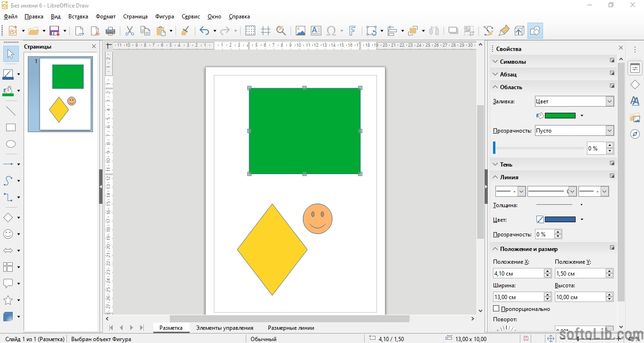Select the Curve drawing tool

(x=8, y=181)
